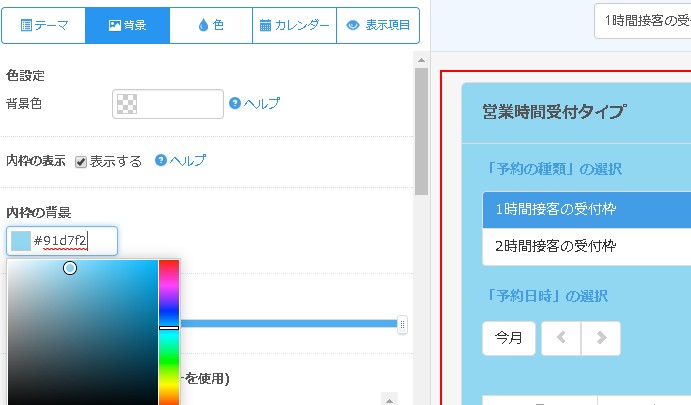Click the settings panel scrollbar thumb

[x=421, y=131]
